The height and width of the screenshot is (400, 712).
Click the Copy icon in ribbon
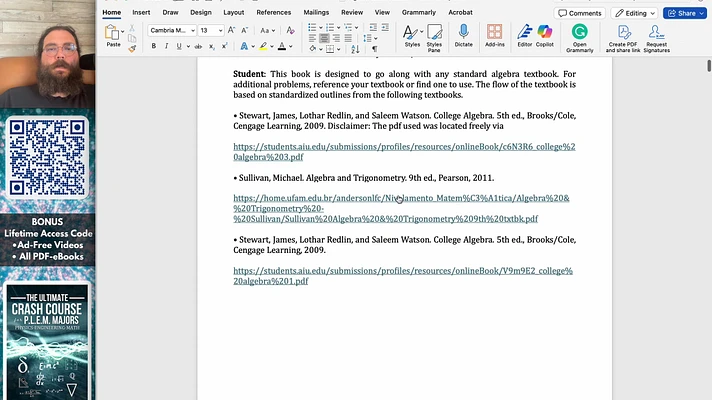coord(132,39)
